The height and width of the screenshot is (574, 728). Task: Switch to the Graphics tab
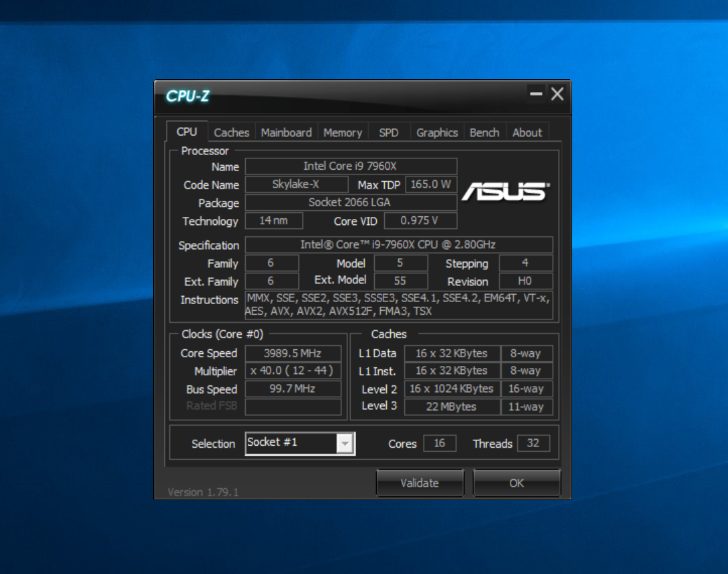(x=437, y=133)
